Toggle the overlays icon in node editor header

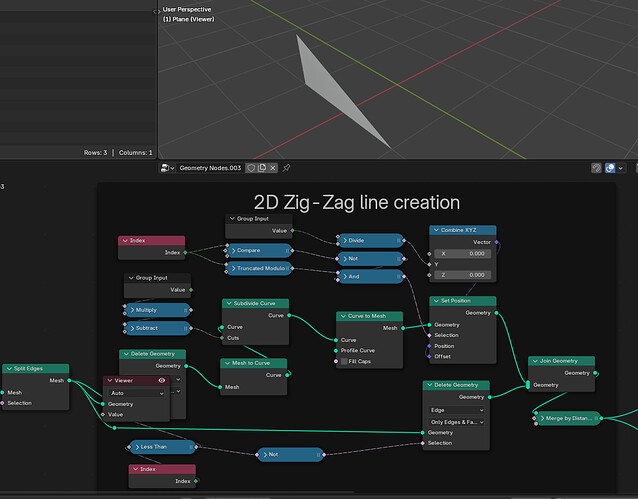pos(610,168)
